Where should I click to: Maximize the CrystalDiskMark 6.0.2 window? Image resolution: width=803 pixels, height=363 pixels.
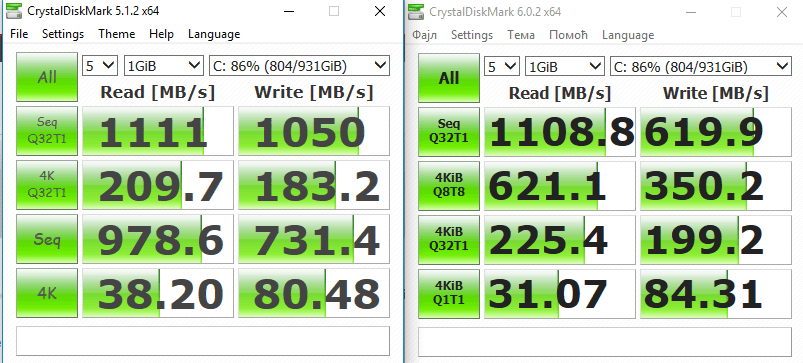736,12
